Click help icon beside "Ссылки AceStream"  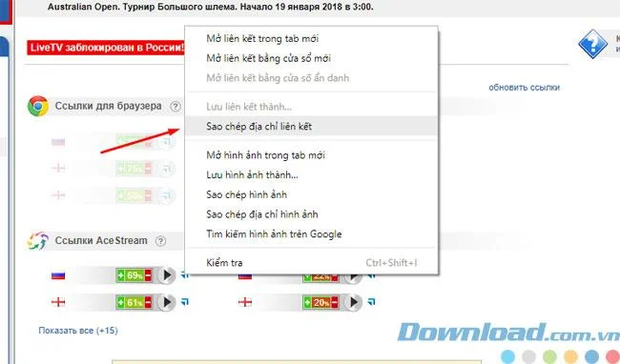160,241
